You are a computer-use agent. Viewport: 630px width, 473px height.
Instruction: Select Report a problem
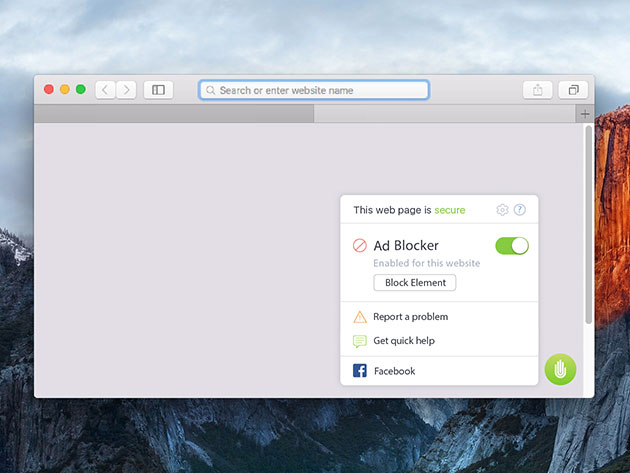pos(410,317)
